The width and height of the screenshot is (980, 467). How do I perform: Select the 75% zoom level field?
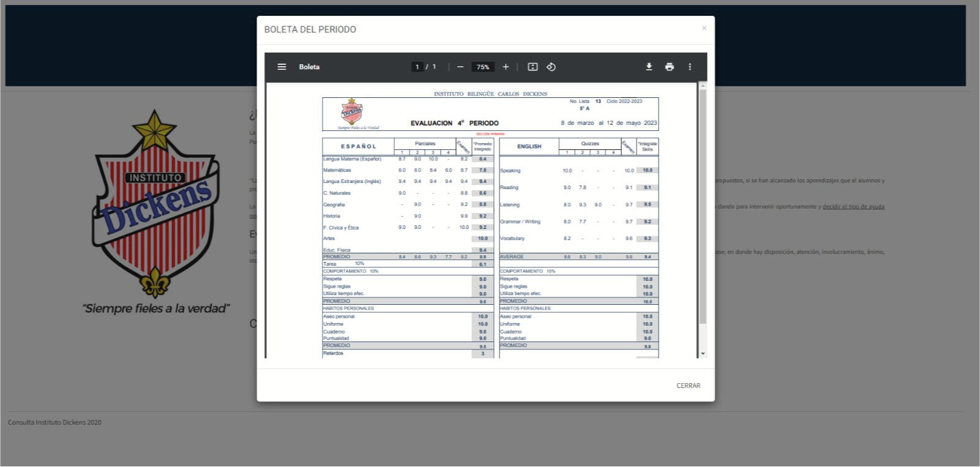point(483,67)
